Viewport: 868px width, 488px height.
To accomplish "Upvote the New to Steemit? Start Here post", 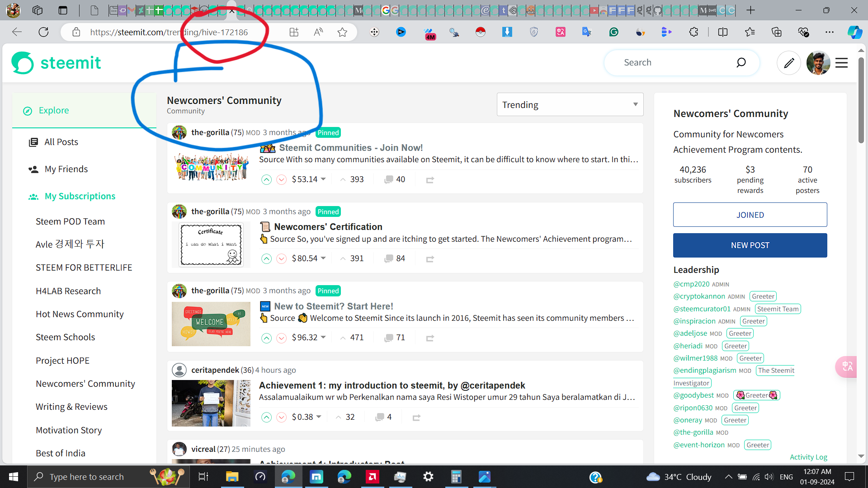I will pos(267,338).
